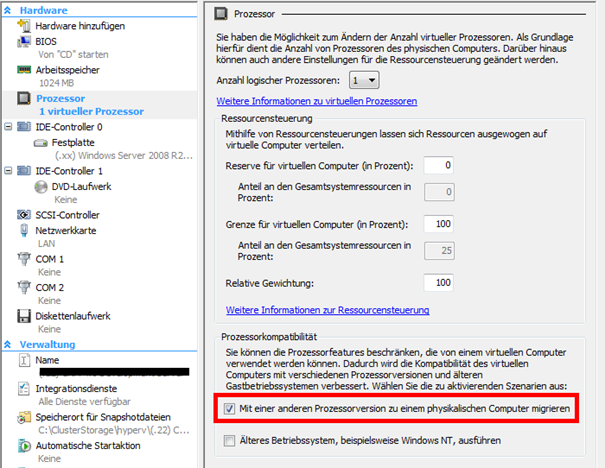Select COM 2 entry
The height and width of the screenshot is (468, 605).
[50, 288]
